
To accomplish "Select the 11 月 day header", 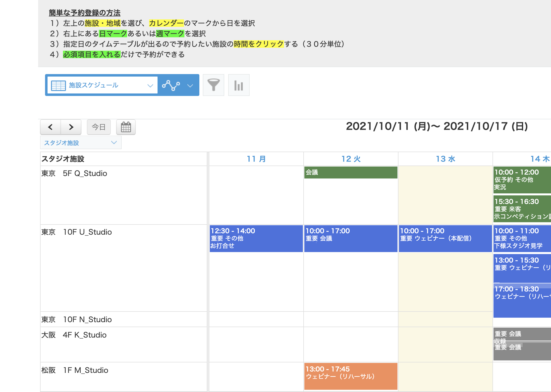I will pyautogui.click(x=256, y=159).
